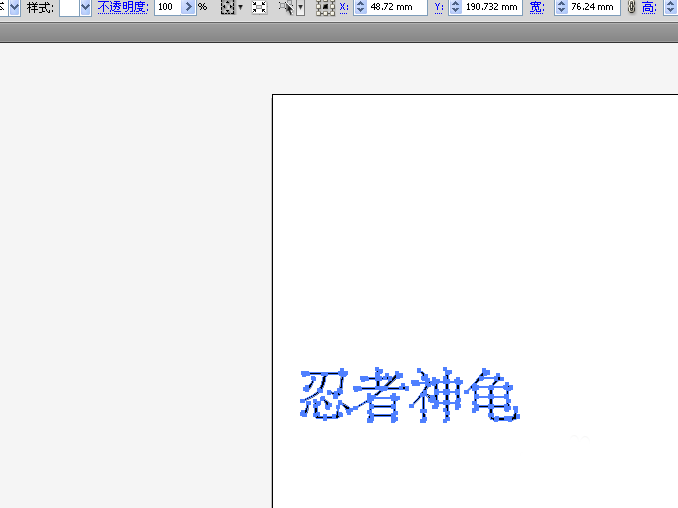Click the 者 character outline on the artboard
Screen dimensions: 678x508
click(381, 395)
